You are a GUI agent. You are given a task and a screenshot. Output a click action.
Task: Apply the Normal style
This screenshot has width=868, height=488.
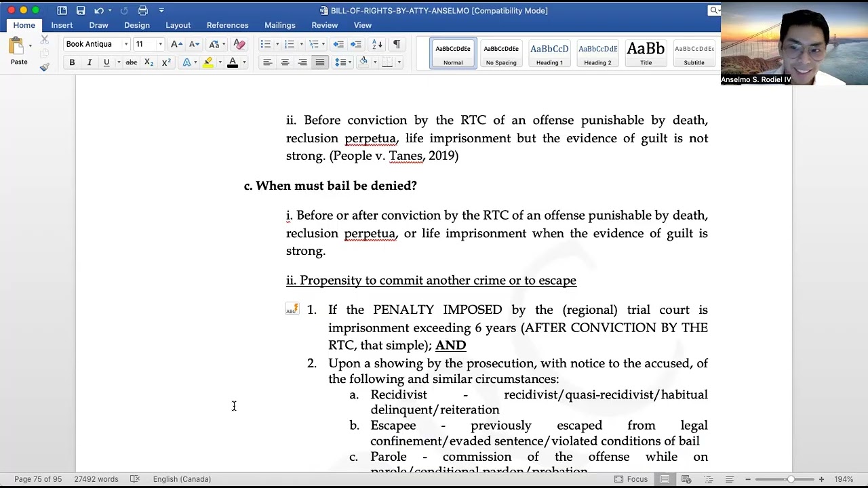point(453,53)
